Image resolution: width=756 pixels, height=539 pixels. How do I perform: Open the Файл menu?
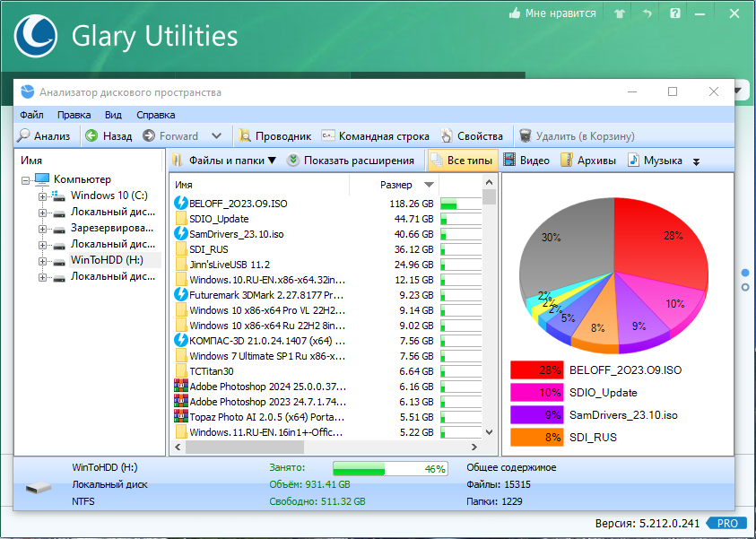tap(31, 115)
